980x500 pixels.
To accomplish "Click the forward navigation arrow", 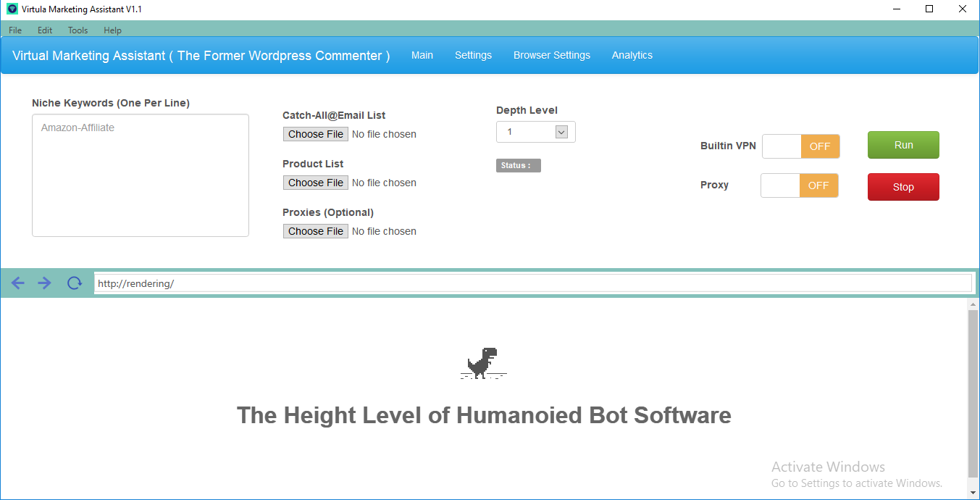I will (x=44, y=283).
